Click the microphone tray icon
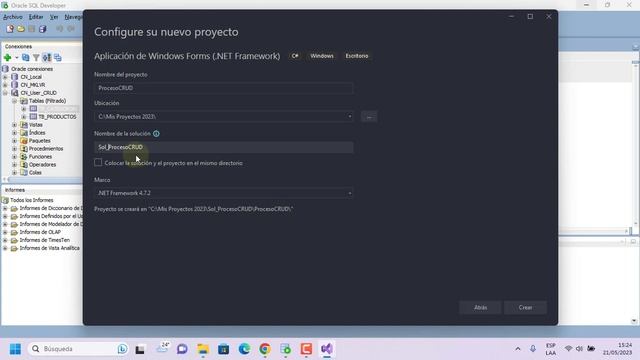Screen dimensions: 640x360 [533, 349]
